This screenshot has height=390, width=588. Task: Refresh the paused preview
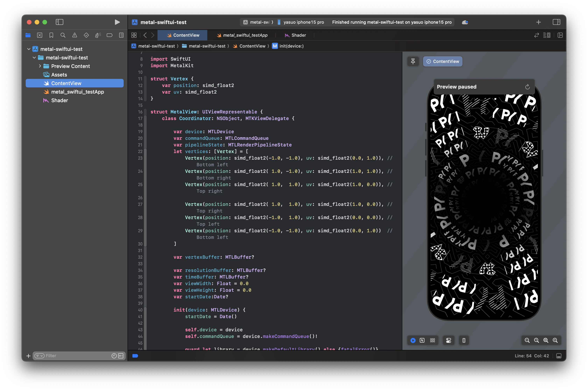tap(527, 87)
